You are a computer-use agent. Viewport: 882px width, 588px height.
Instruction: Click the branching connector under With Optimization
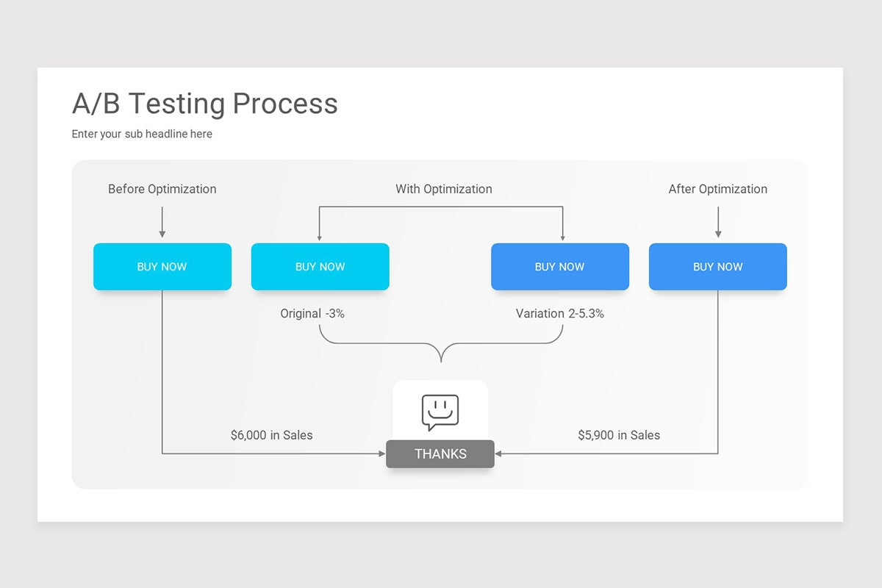tap(441, 207)
